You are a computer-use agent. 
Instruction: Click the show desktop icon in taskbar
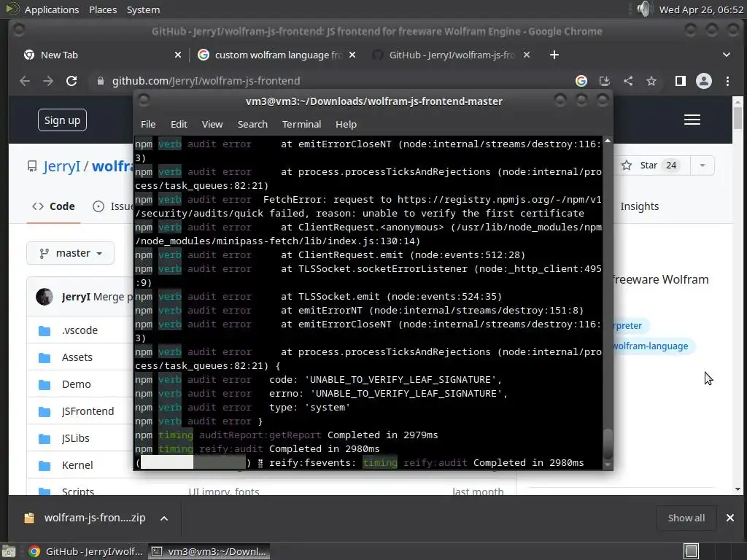click(9, 551)
